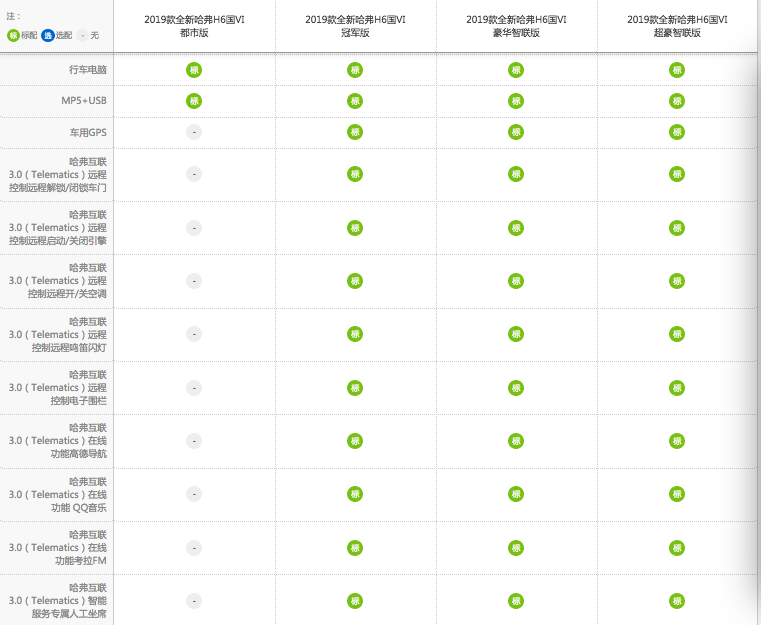
Task: Click 远程鸣笛闪灯 standard icon for 豪华智联版
Action: tap(516, 334)
